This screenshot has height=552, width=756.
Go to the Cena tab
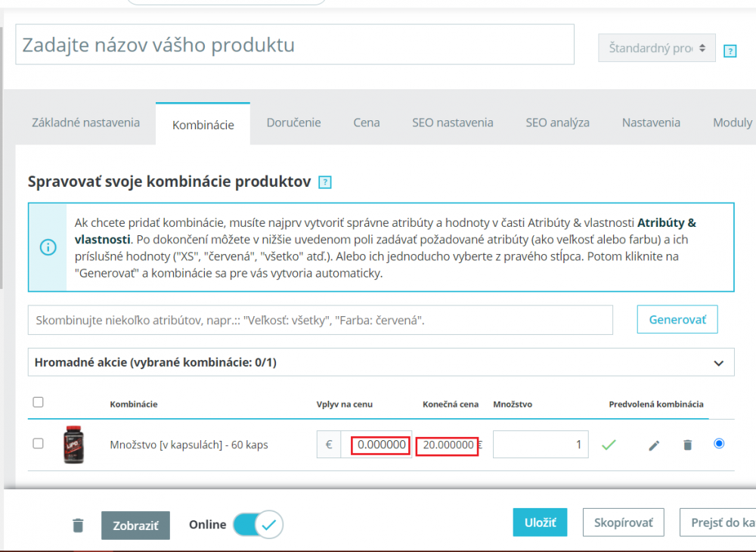(x=367, y=123)
